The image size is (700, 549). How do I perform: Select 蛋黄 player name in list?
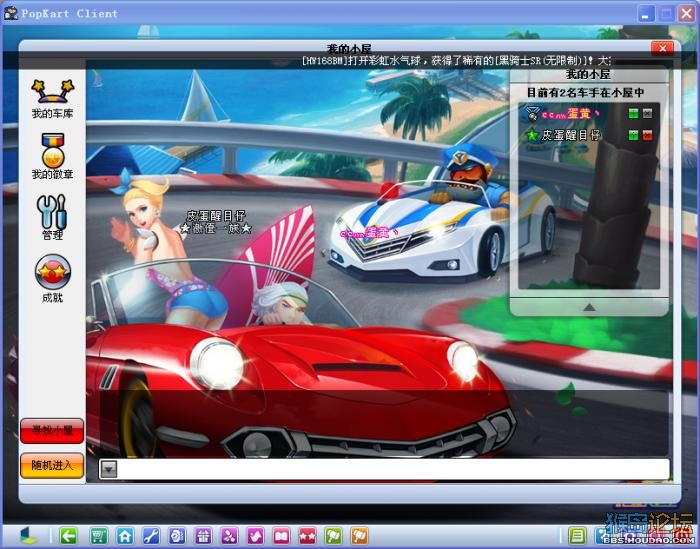pos(571,114)
